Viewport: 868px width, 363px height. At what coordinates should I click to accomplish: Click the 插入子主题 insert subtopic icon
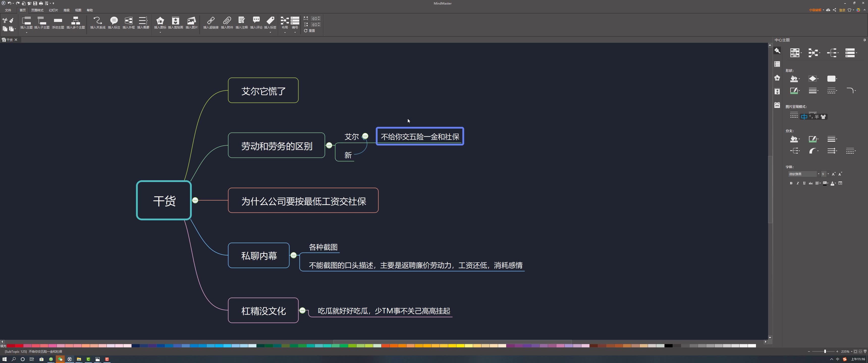42,21
